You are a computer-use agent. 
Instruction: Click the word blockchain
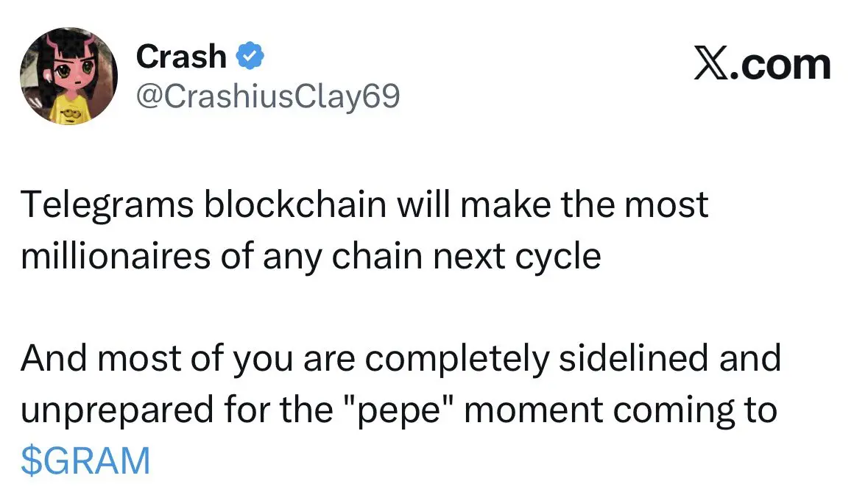coord(294,204)
